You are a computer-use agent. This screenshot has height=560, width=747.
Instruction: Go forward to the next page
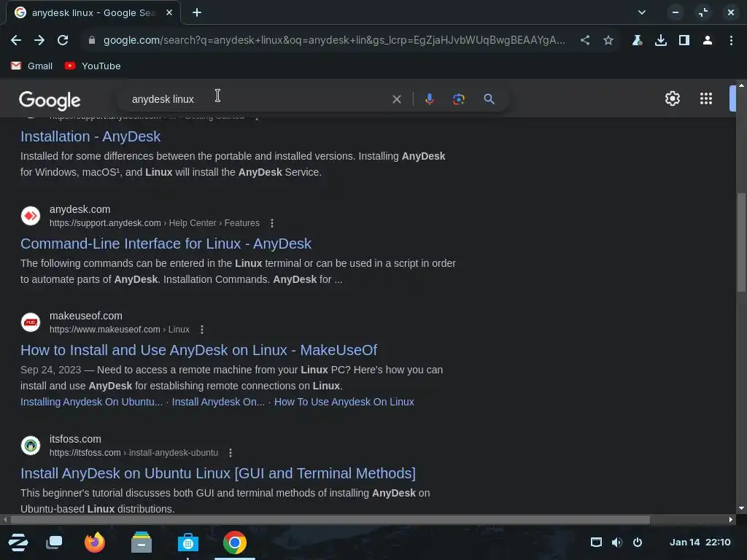(39, 41)
